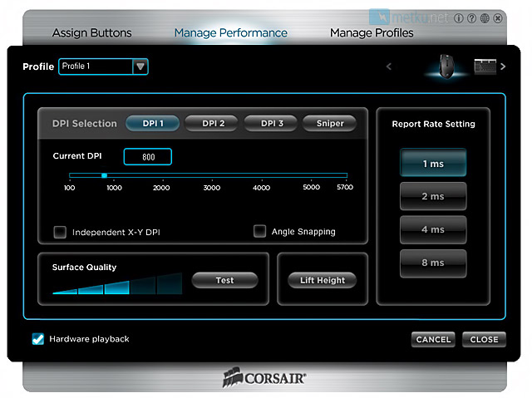Open Lift Height settings
The height and width of the screenshot is (398, 532).
click(323, 280)
